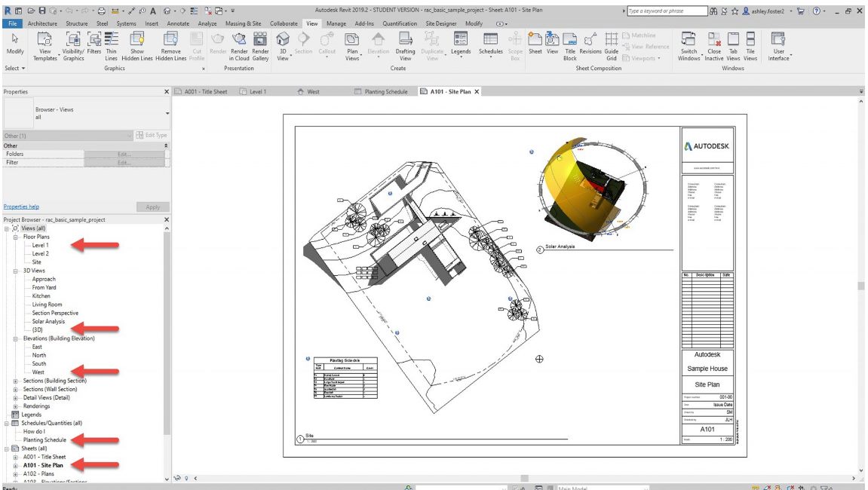Screen dimensions: 868x490
Task: Click Tile Views tool
Action: click(750, 46)
